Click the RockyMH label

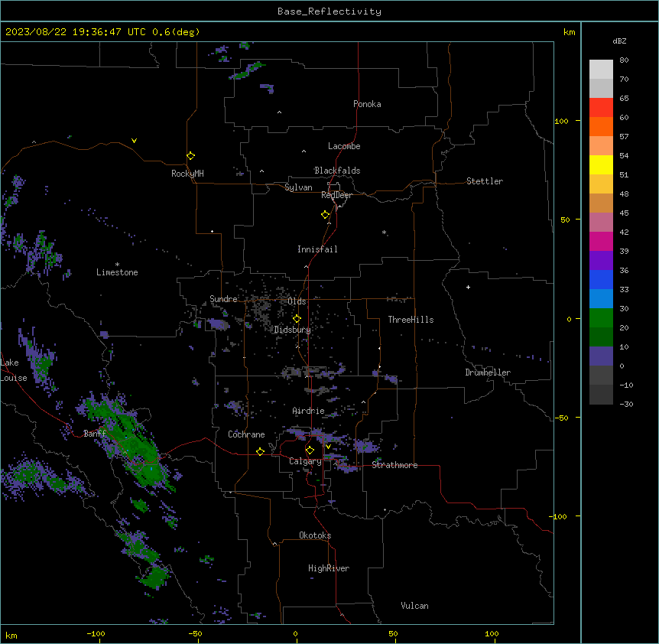point(187,174)
